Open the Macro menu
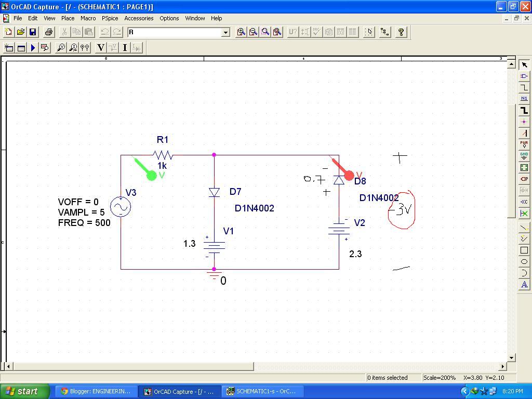 88,18
